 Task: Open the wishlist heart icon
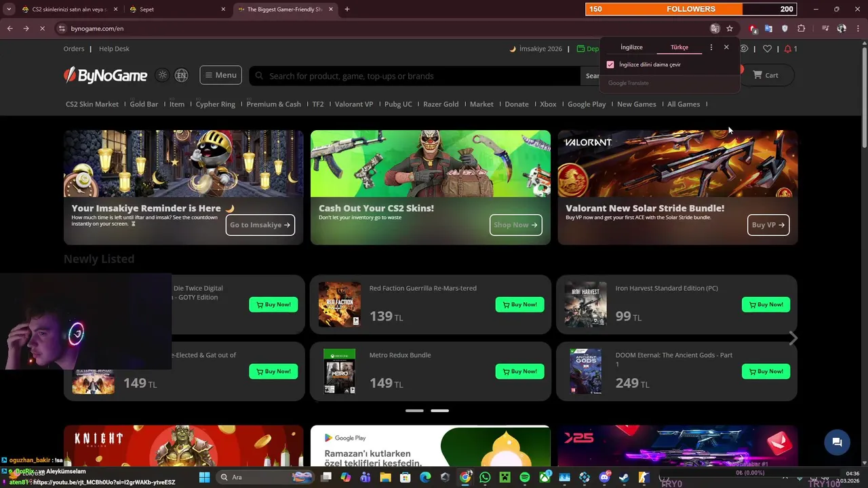coord(767,49)
